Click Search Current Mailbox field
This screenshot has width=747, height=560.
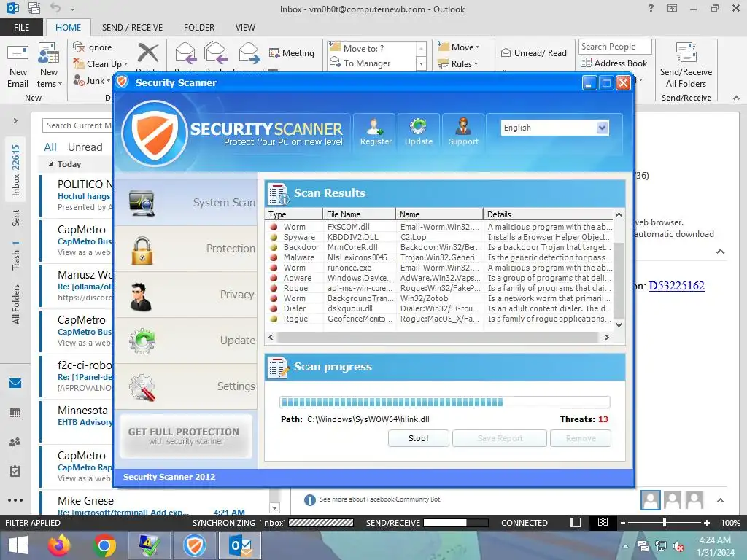pyautogui.click(x=77, y=125)
